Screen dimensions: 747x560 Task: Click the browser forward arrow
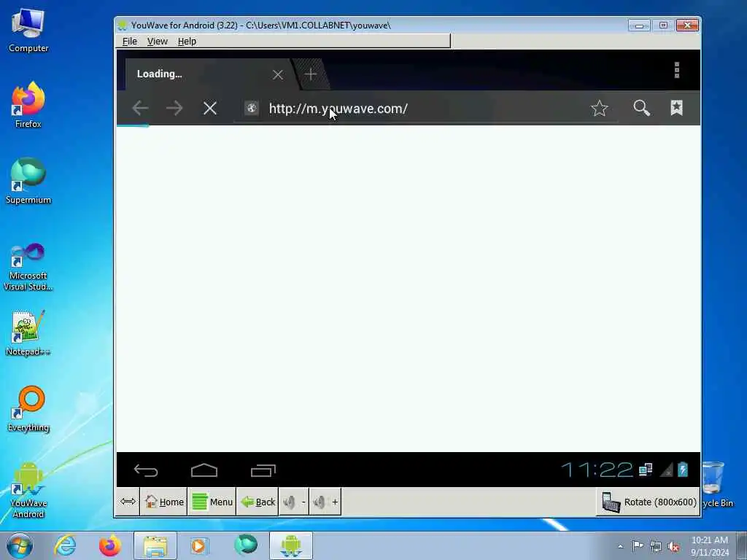[x=174, y=108]
